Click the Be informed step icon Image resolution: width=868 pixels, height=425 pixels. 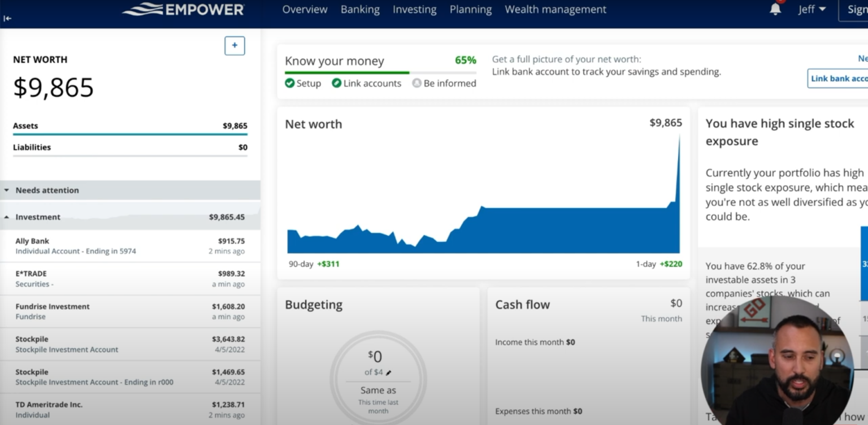tap(417, 83)
